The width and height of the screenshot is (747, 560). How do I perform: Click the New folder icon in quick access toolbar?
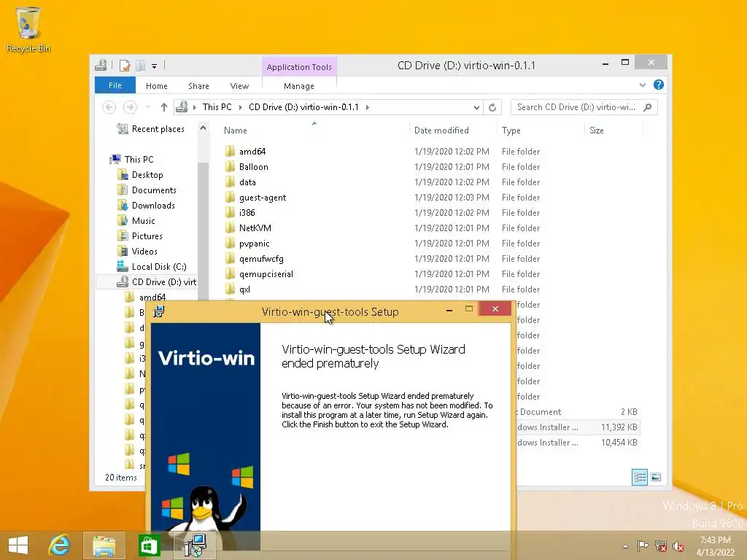[x=140, y=65]
